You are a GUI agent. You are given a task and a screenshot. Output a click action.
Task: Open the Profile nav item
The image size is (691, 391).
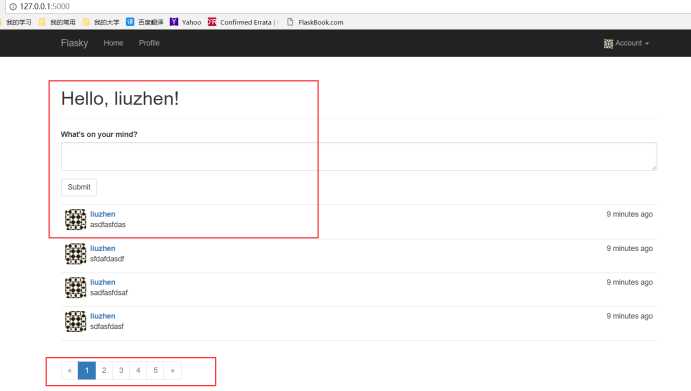pos(149,43)
